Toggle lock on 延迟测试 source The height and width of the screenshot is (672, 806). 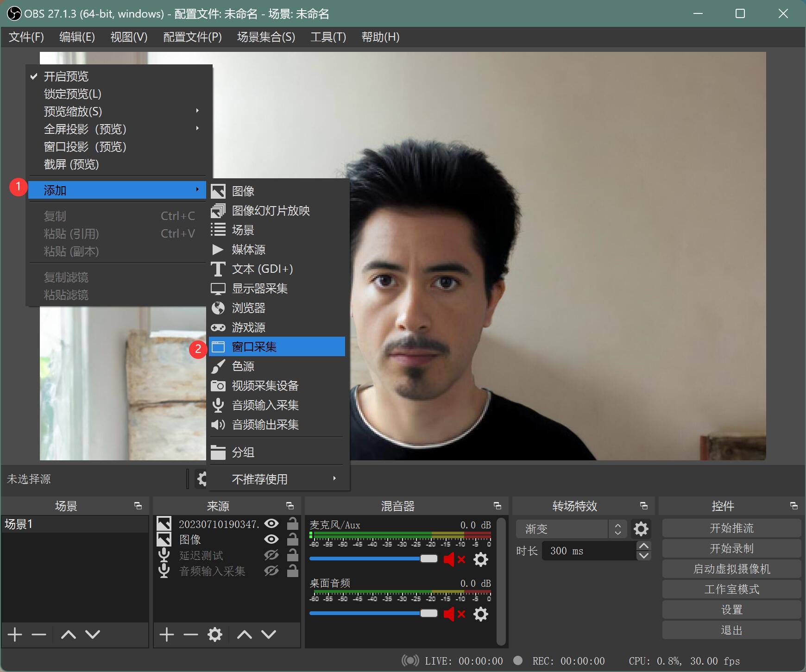(x=292, y=555)
